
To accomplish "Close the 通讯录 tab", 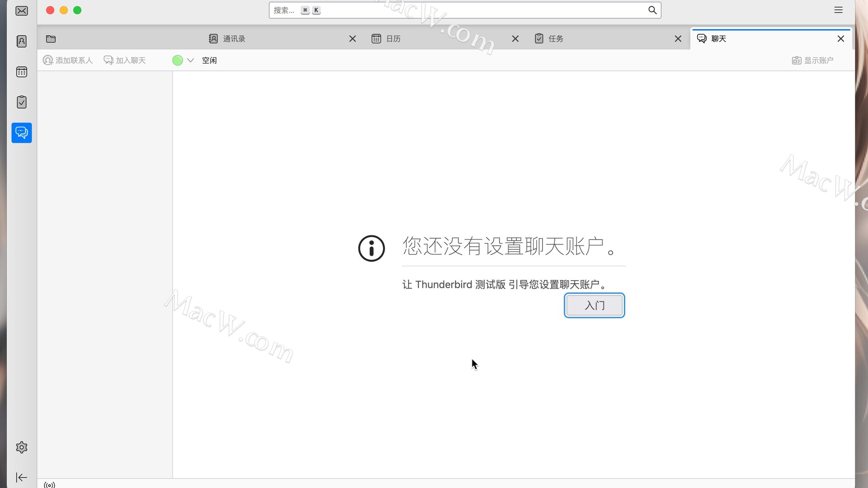I will 353,39.
